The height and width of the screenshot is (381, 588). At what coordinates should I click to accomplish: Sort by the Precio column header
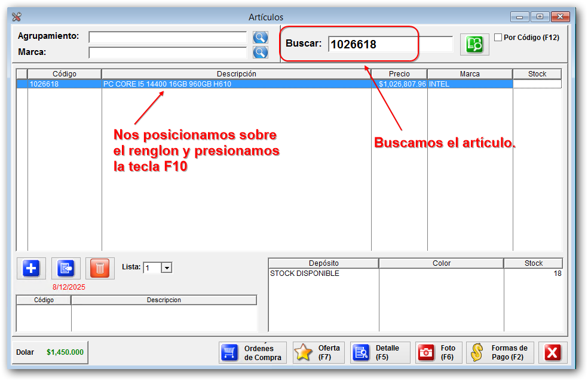[x=399, y=73]
